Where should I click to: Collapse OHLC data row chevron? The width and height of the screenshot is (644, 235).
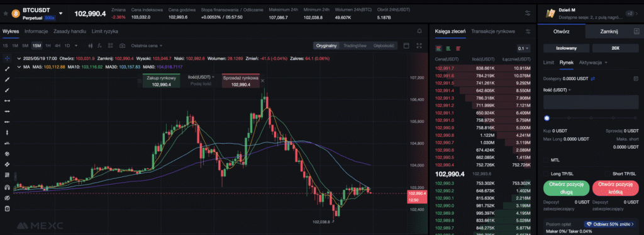pos(19,59)
